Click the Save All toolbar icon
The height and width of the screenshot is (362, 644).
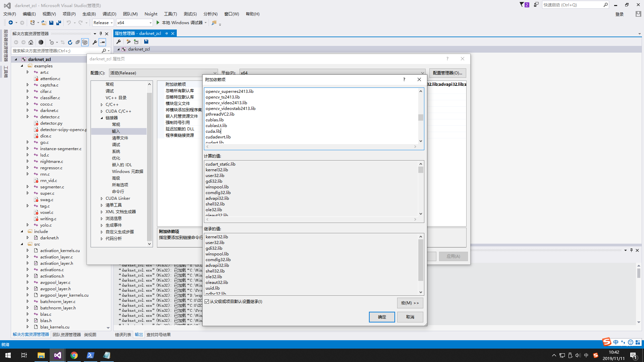[x=59, y=23]
